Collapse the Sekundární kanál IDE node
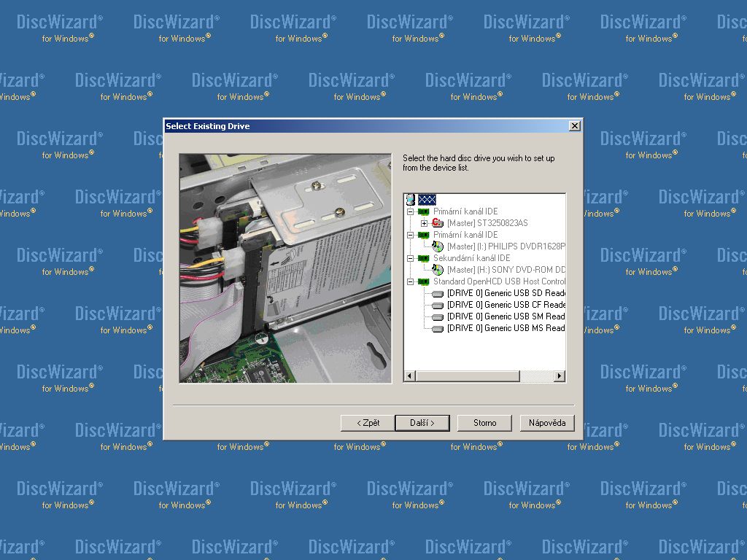This screenshot has width=747, height=560. (410, 258)
